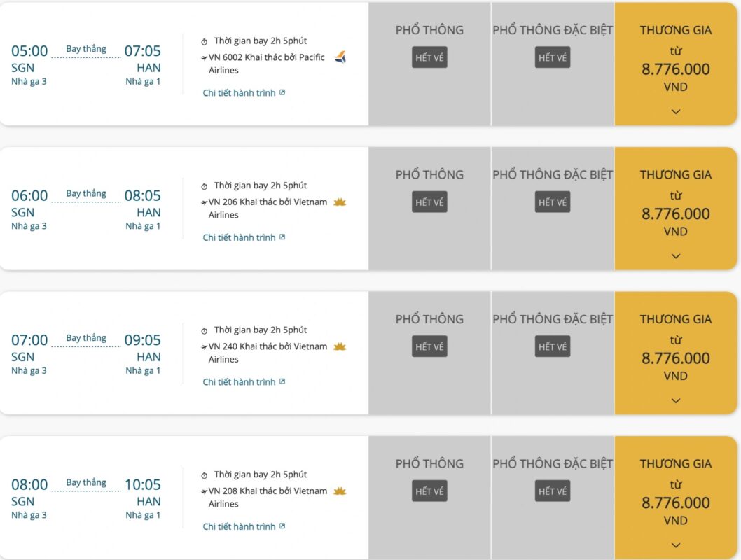Expand Thương Gia fare for 05:00 flight
741x560 pixels.
(x=676, y=112)
